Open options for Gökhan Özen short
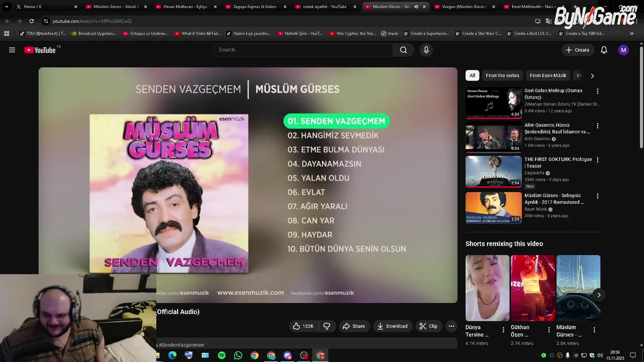The image size is (644, 362). tap(549, 330)
